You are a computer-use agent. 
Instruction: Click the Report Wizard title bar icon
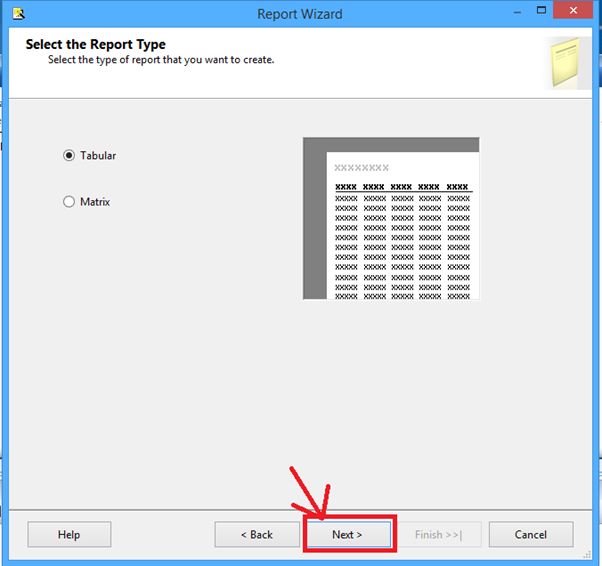pyautogui.click(x=18, y=14)
